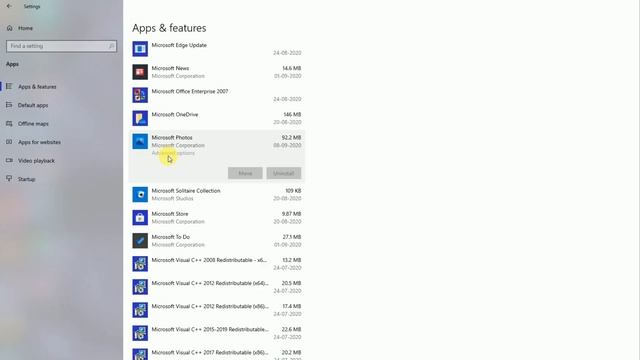Click the Visual C++ 2012 (x86) icon
Image resolution: width=640 pixels, height=360 pixels.
[140, 310]
